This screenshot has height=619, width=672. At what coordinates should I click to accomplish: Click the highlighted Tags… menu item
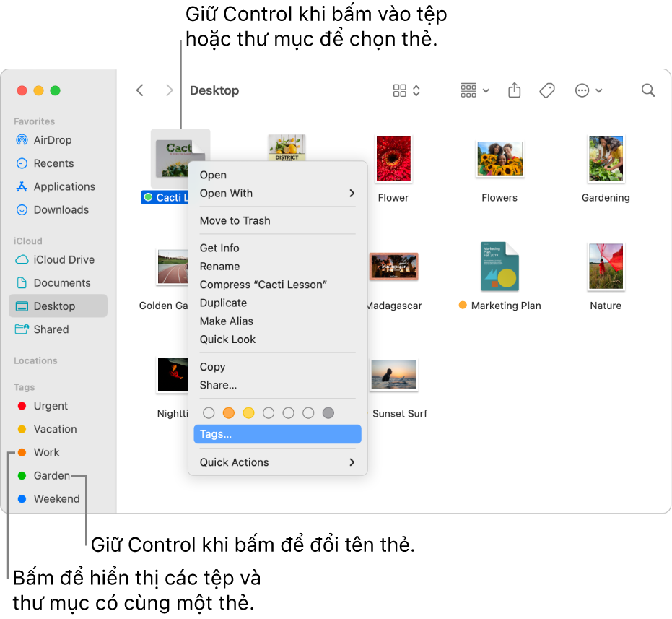click(x=277, y=434)
